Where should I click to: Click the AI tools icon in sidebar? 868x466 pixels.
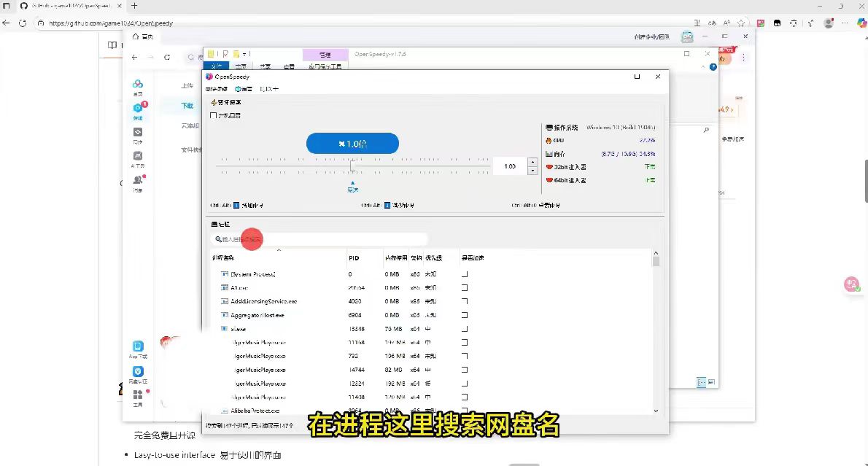[x=138, y=158]
